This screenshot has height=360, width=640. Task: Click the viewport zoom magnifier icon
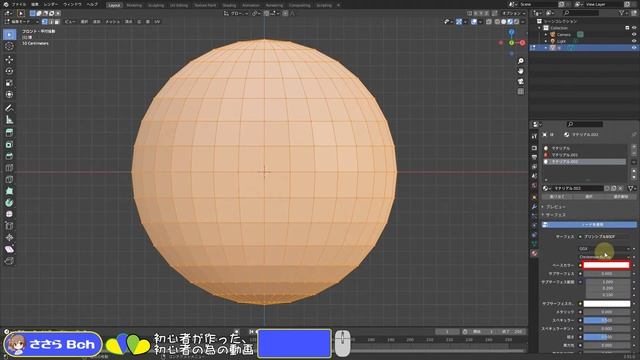[x=521, y=61]
